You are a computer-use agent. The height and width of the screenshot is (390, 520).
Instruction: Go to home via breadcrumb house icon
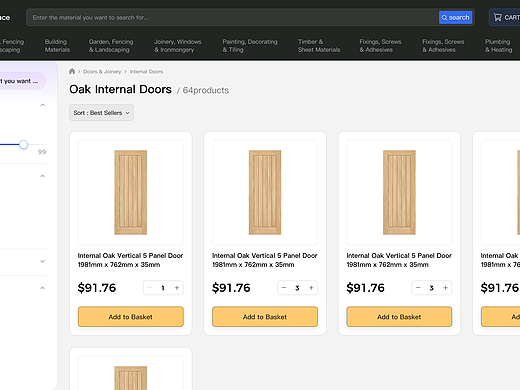coord(72,71)
